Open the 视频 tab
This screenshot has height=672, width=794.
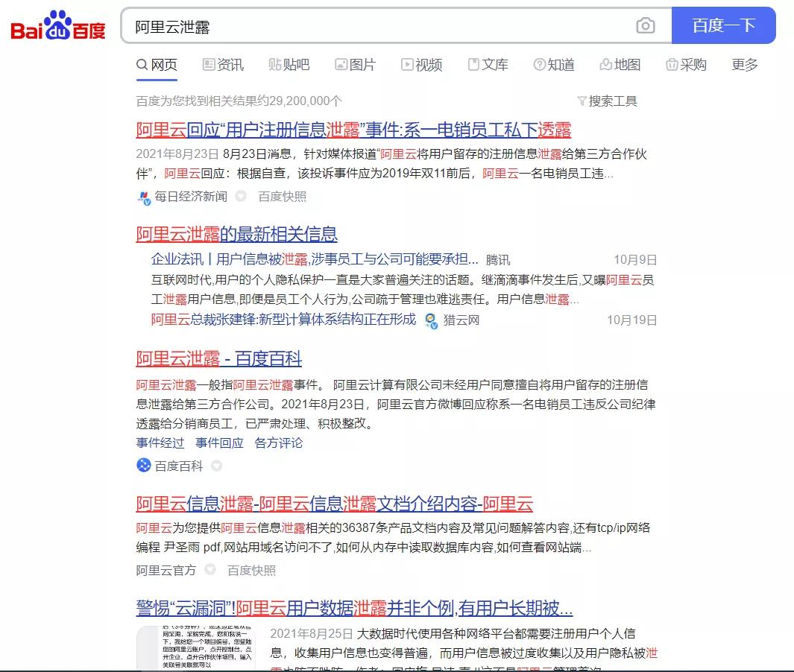click(422, 65)
